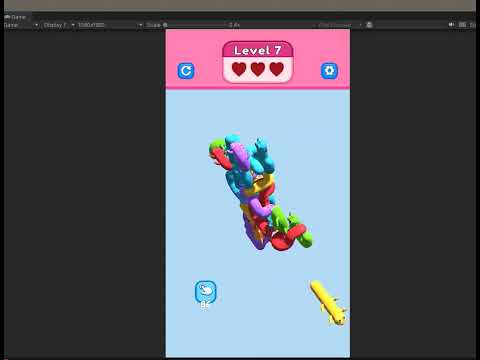The image size is (480, 360).
Task: Tap the tangled pile of colored caterpillars
Action: (x=260, y=193)
